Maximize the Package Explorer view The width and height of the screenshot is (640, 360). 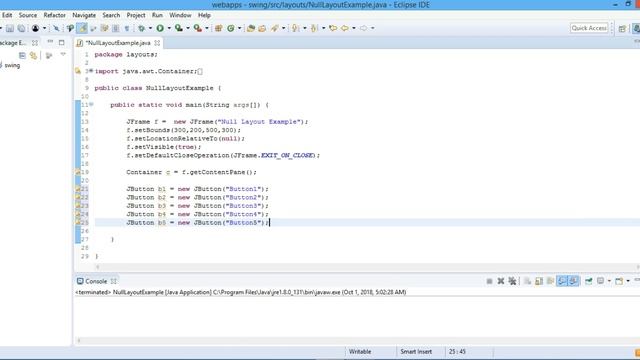tap(62, 42)
